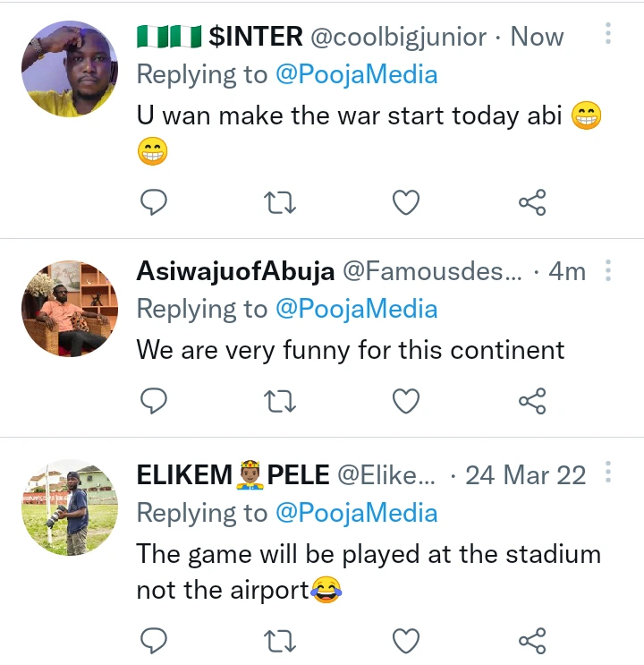Like ELIKEM PELE's tweet
The image size is (644, 665).
pyautogui.click(x=406, y=640)
